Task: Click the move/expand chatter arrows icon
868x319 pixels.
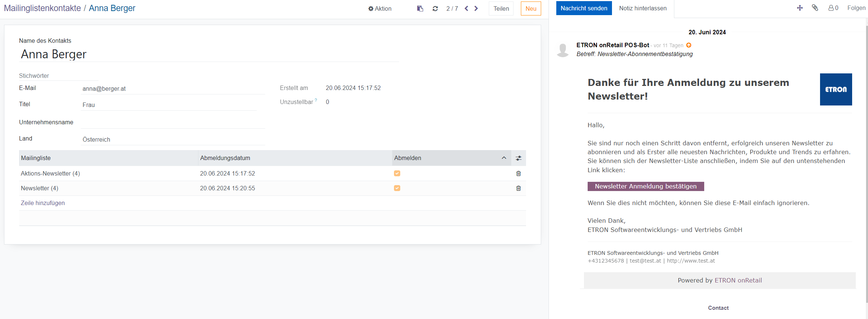Action: click(x=800, y=8)
